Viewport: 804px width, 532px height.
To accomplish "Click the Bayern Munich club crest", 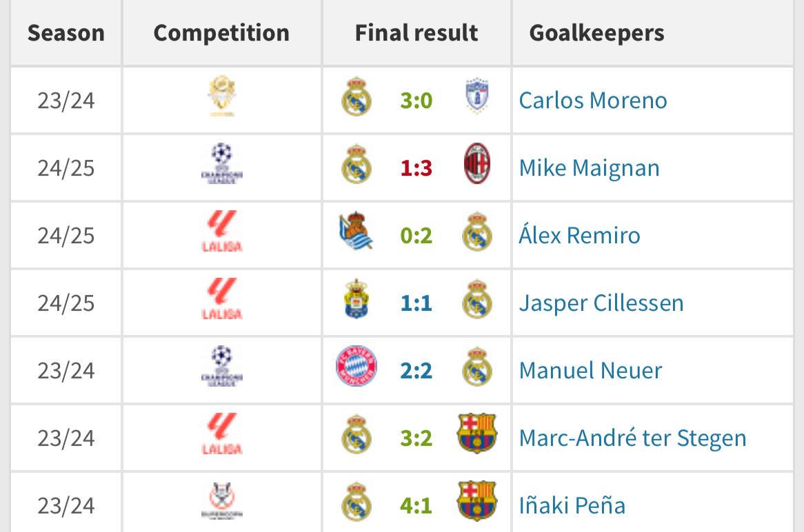I will [x=356, y=366].
